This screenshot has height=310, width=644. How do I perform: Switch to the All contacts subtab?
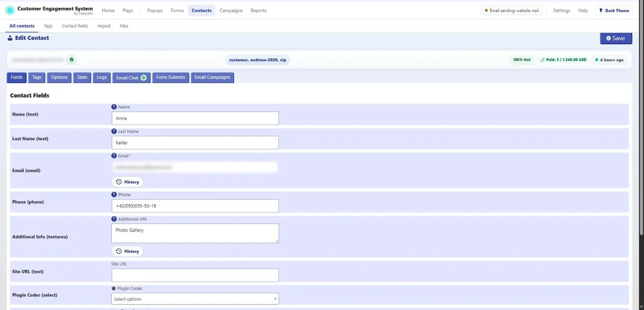click(22, 26)
